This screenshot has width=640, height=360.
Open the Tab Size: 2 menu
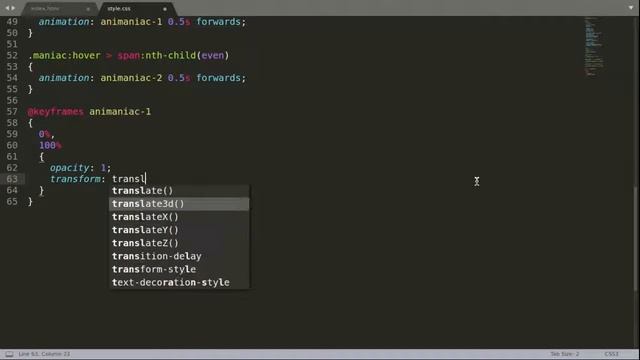[x=564, y=354]
